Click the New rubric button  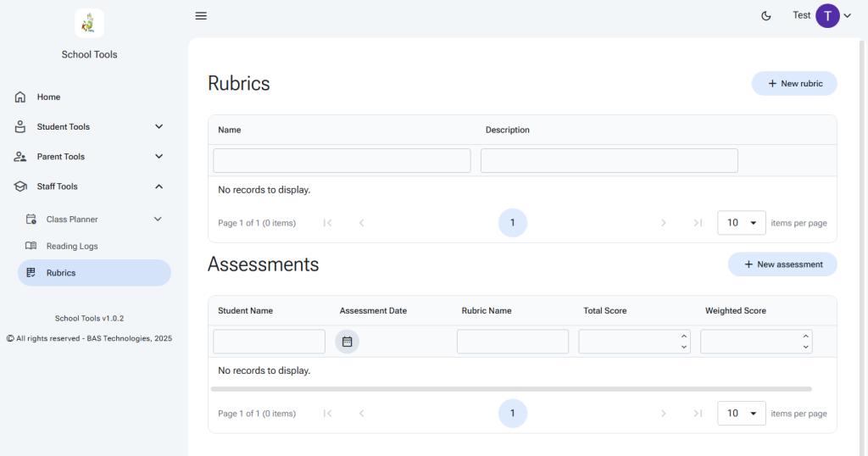(794, 84)
